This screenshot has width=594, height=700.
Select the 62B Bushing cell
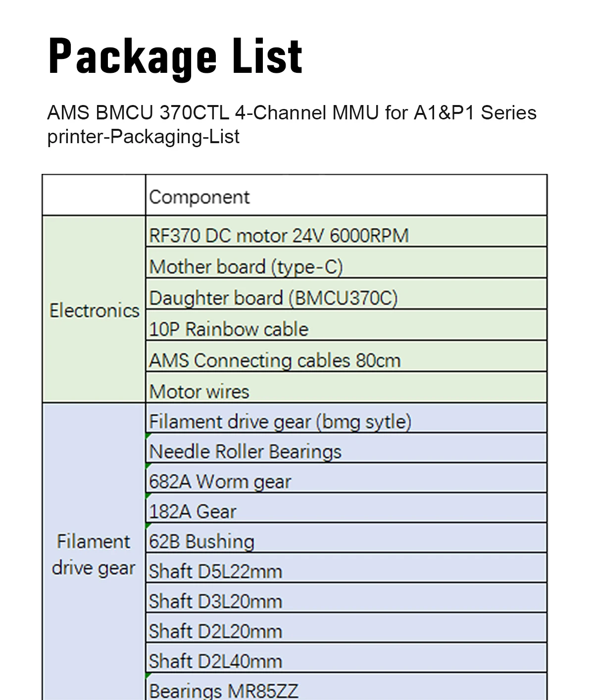click(346, 538)
